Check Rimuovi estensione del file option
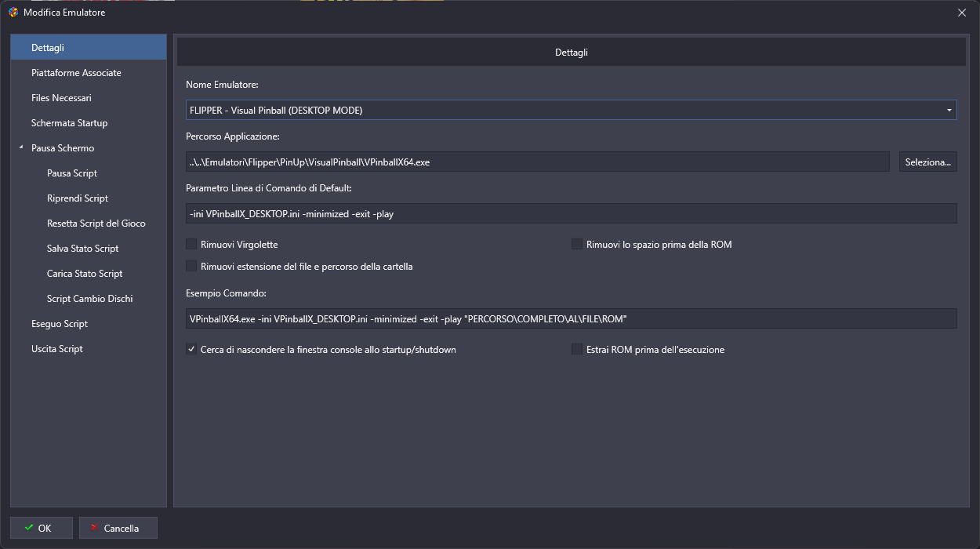Screen dimensions: 980x549 (x=191, y=267)
